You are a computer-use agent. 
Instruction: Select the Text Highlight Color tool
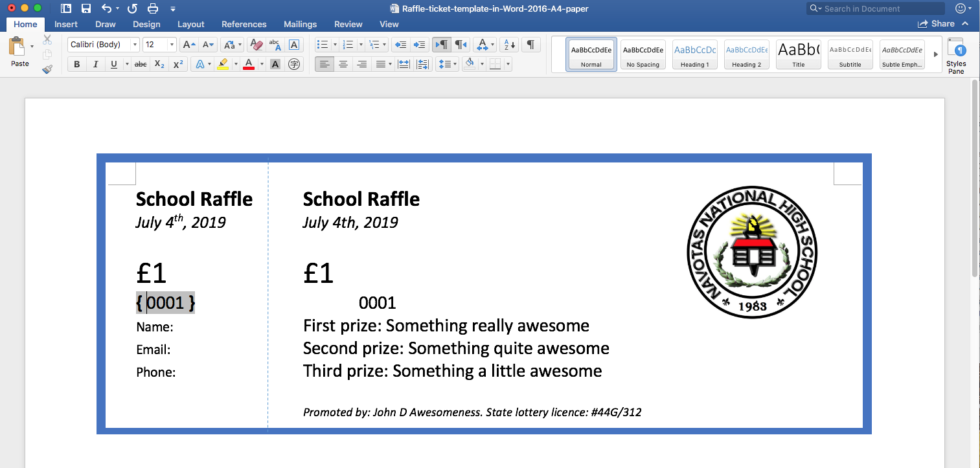coord(223,63)
